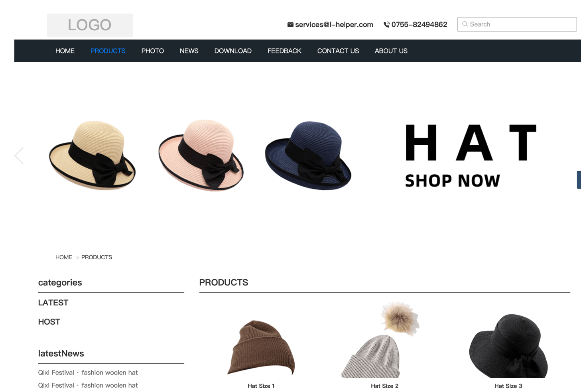Open the CONTACT US page
Image resolution: width=581 pixels, height=392 pixels.
338,51
